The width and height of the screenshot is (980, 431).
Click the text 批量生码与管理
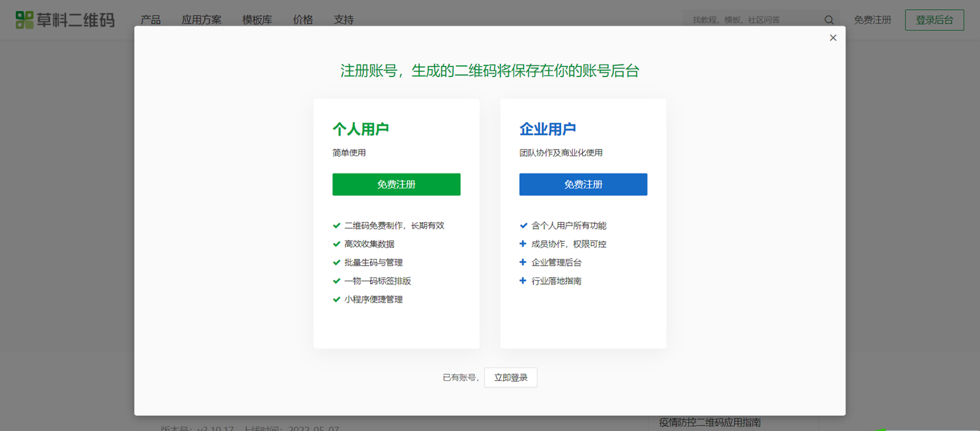373,262
